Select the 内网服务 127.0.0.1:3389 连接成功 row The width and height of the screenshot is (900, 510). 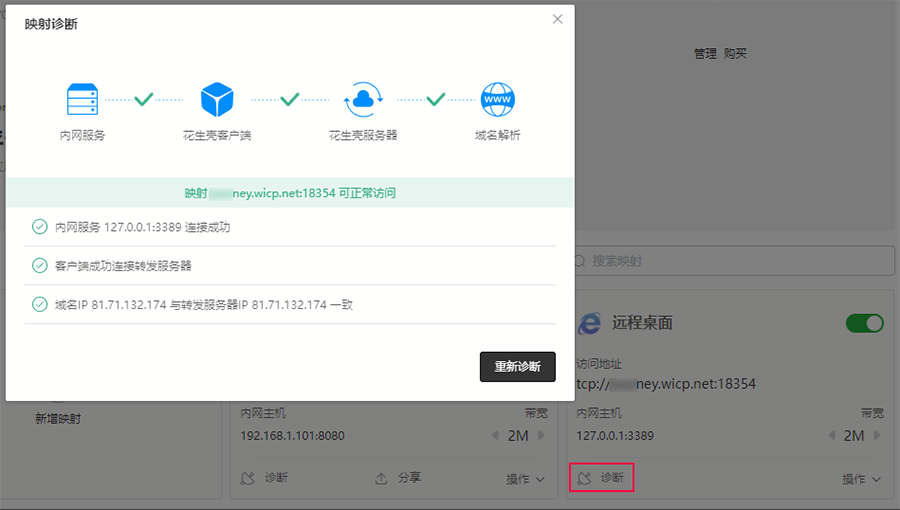click(290, 227)
